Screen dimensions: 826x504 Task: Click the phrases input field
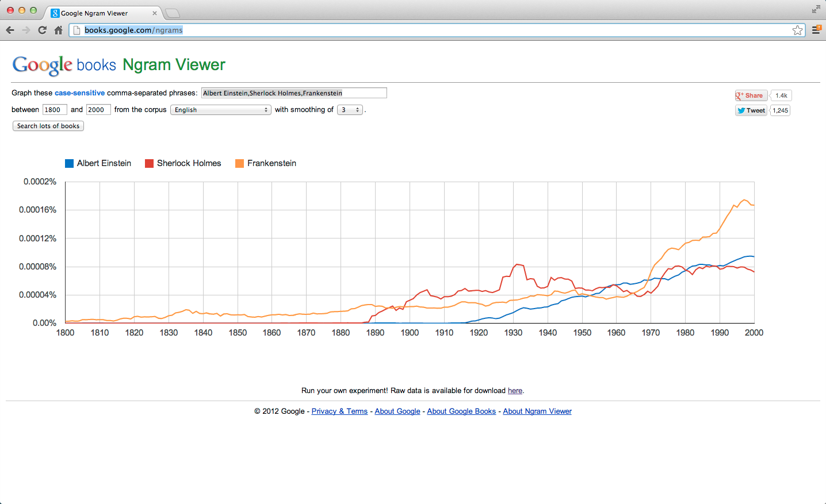[x=294, y=93]
